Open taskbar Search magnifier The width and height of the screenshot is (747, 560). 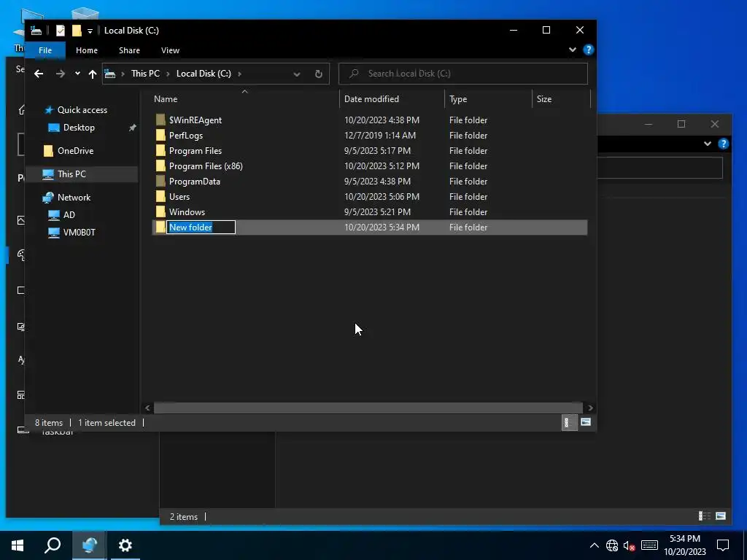(53, 545)
